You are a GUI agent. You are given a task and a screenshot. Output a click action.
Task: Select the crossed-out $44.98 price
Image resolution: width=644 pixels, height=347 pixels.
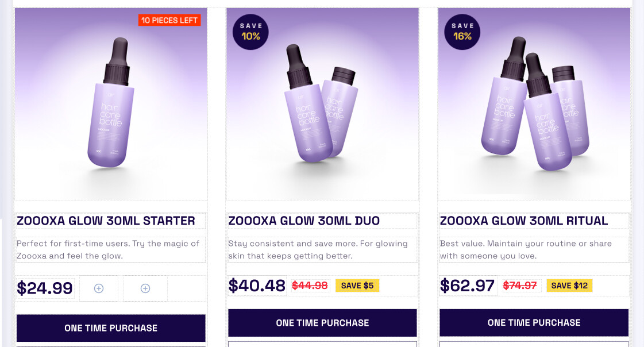pos(310,286)
